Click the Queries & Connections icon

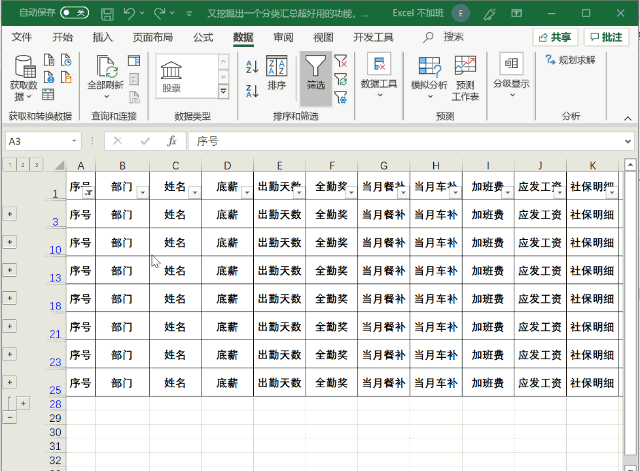pos(134,61)
